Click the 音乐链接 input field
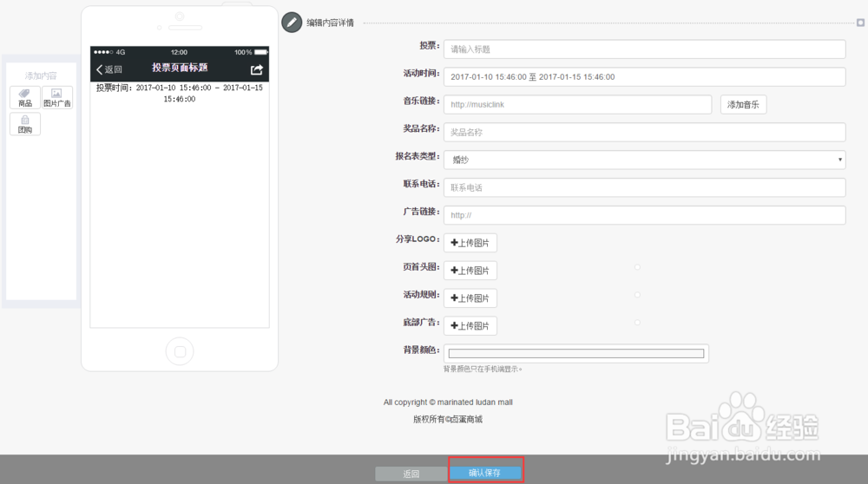The height and width of the screenshot is (484, 868). tap(577, 105)
